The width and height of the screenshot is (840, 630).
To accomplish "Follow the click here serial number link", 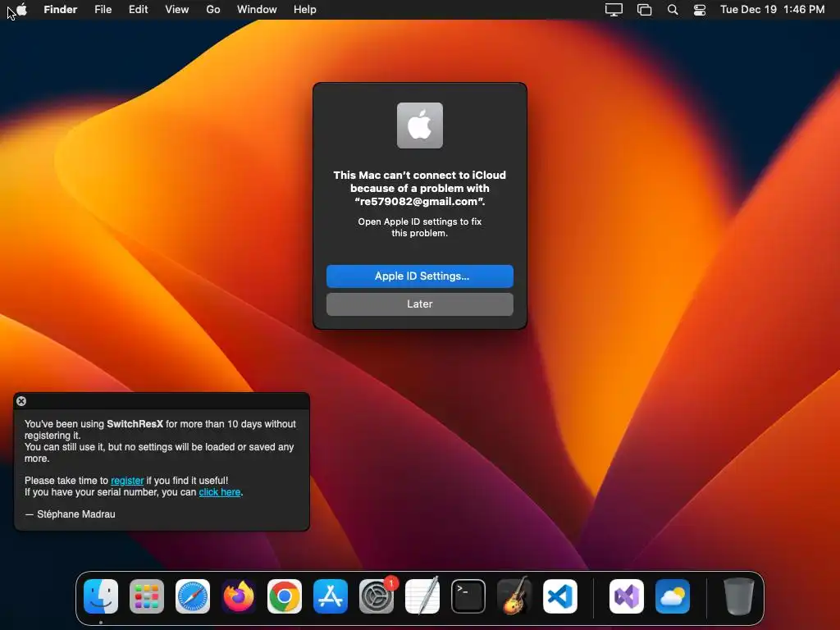I will click(x=220, y=492).
